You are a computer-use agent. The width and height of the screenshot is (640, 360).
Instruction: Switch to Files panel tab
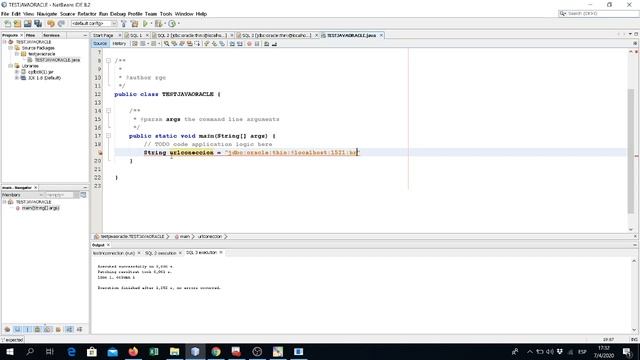coord(31,36)
